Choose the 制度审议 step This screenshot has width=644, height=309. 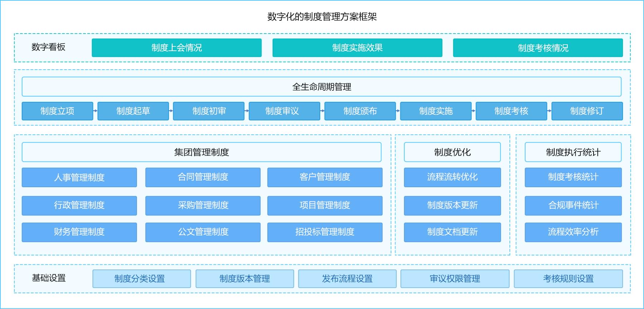click(284, 111)
